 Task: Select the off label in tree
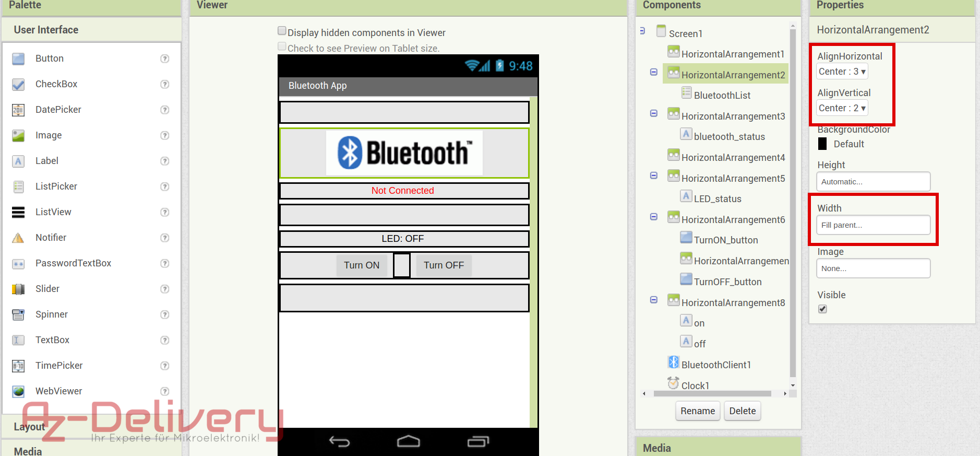(700, 344)
